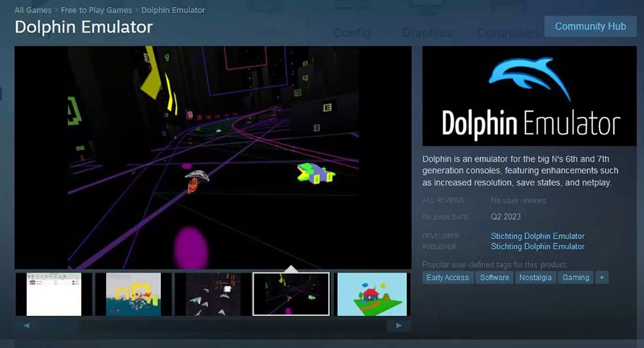This screenshot has height=348, width=644.
Task: Click the Q2 2023 release date
Action: point(506,217)
